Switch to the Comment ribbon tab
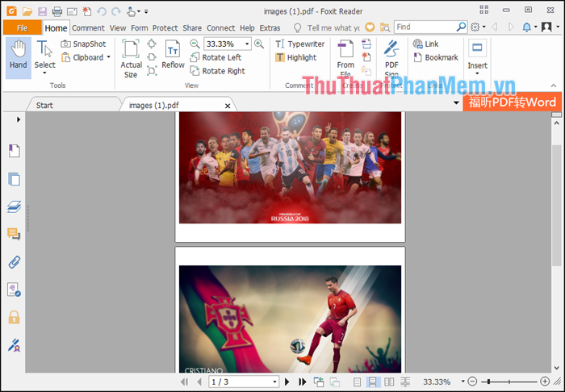The image size is (565, 392). (x=88, y=28)
